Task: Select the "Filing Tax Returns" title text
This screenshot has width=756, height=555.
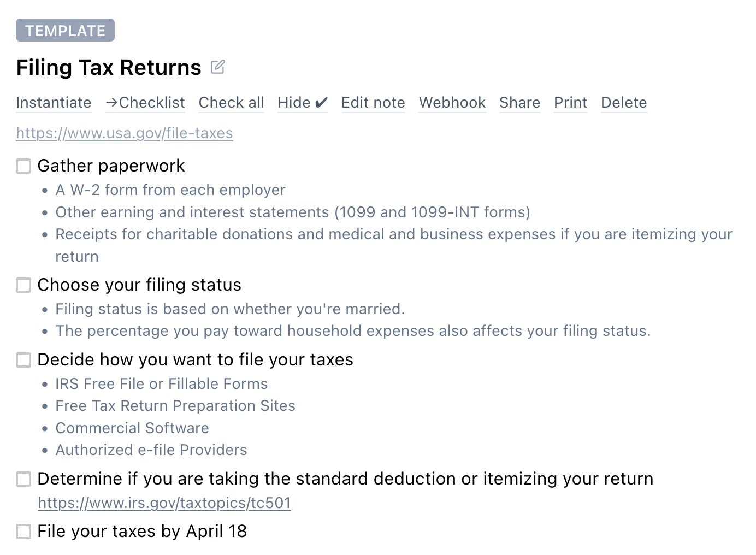Action: [x=109, y=67]
